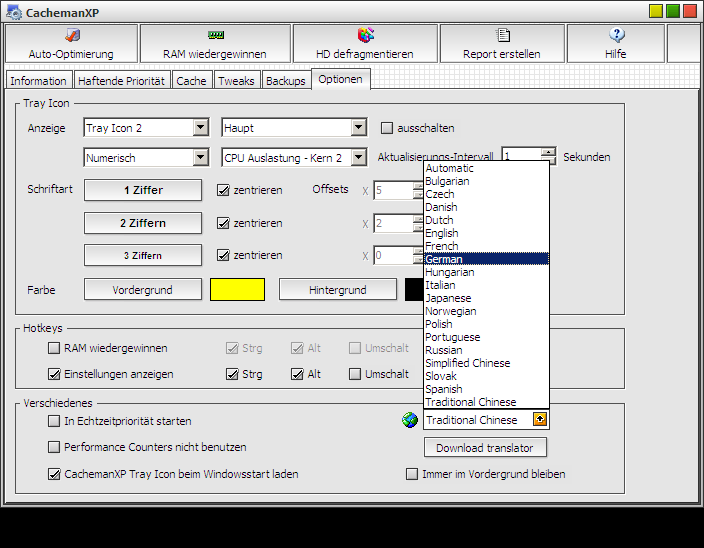Click the Auto-Optimierung toolbar button
Viewport: 704px width, 548px height.
point(71,44)
